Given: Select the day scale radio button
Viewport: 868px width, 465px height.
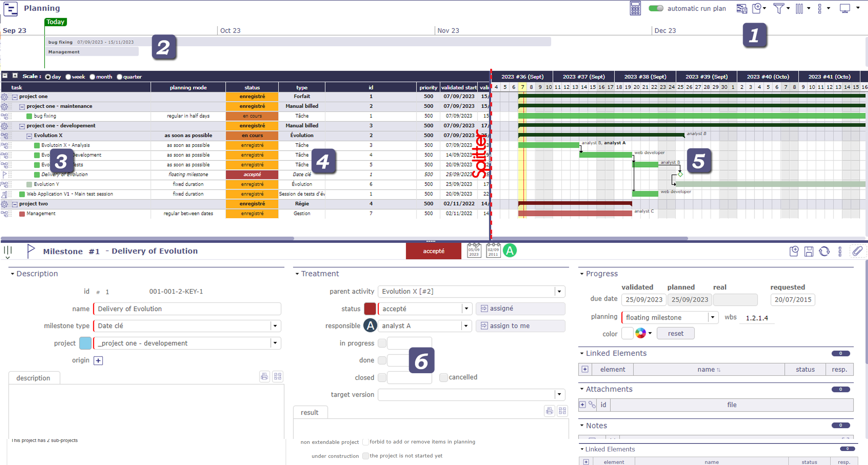Looking at the screenshot, I should click(x=48, y=77).
